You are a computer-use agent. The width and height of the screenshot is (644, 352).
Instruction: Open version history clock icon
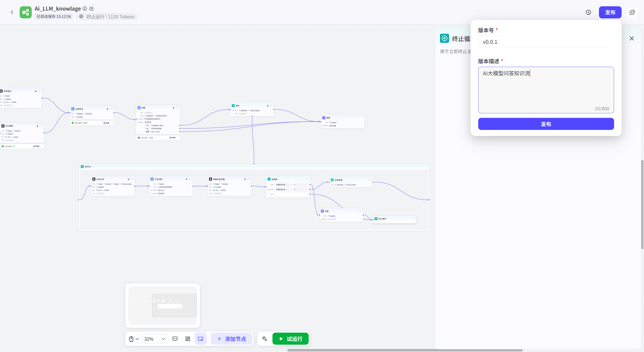[588, 12]
